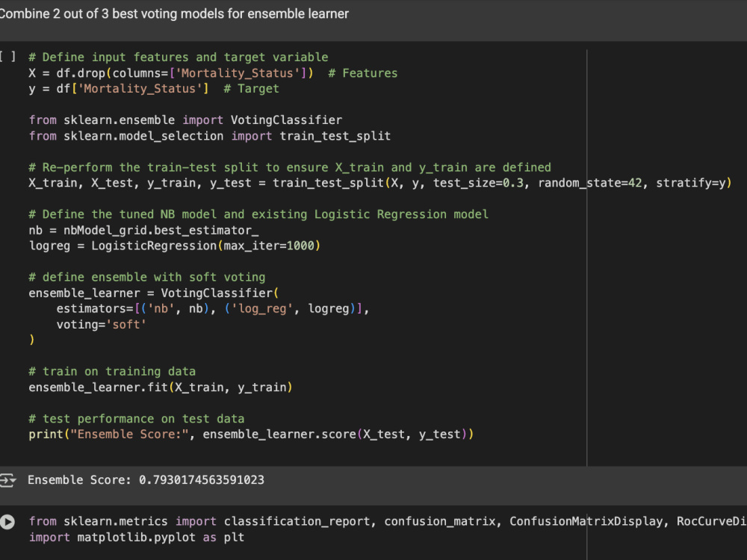The width and height of the screenshot is (747, 560).
Task: Click the comment '# Define input features and target variable'
Action: [179, 57]
